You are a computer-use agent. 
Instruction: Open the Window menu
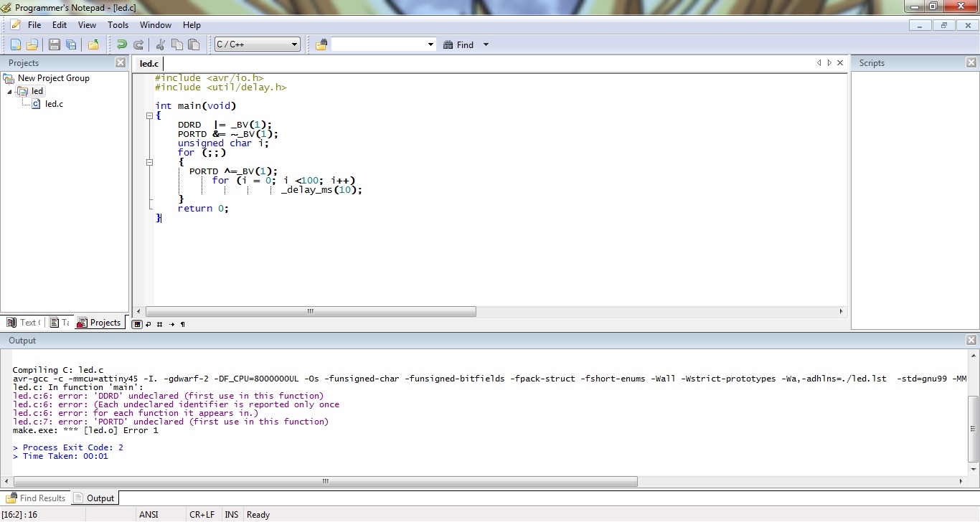point(156,25)
